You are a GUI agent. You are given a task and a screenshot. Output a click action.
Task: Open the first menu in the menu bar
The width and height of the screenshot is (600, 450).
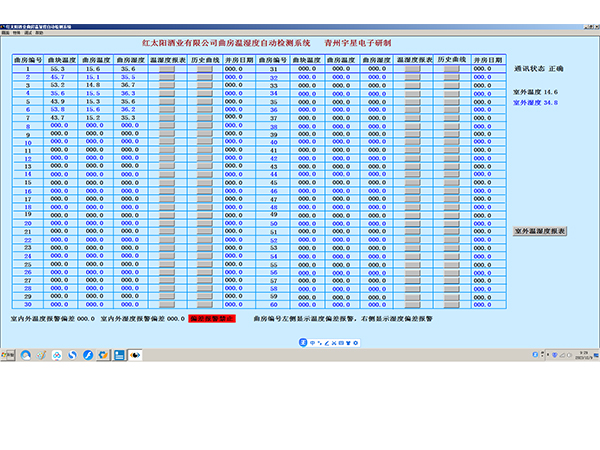coord(5,32)
